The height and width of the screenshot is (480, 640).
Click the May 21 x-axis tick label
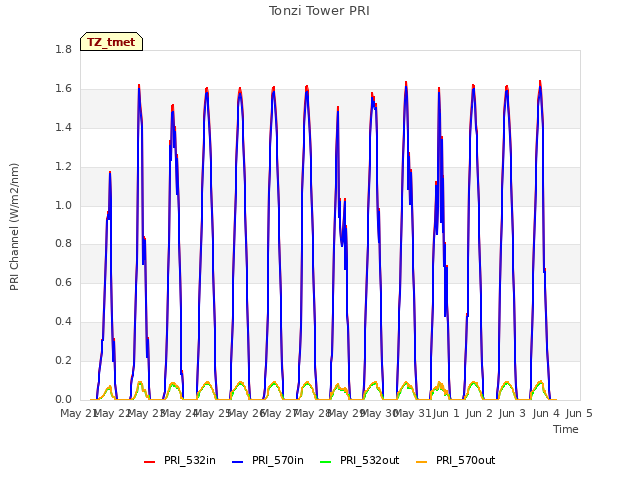[79, 413]
